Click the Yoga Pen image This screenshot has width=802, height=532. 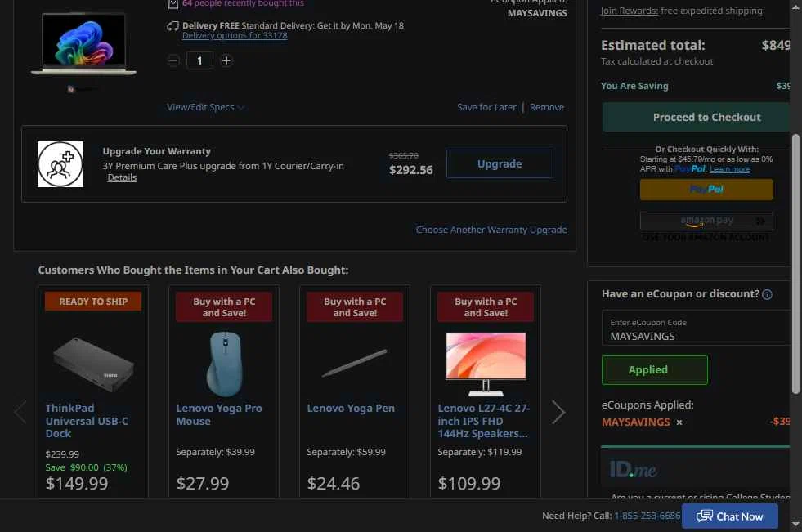(355, 363)
